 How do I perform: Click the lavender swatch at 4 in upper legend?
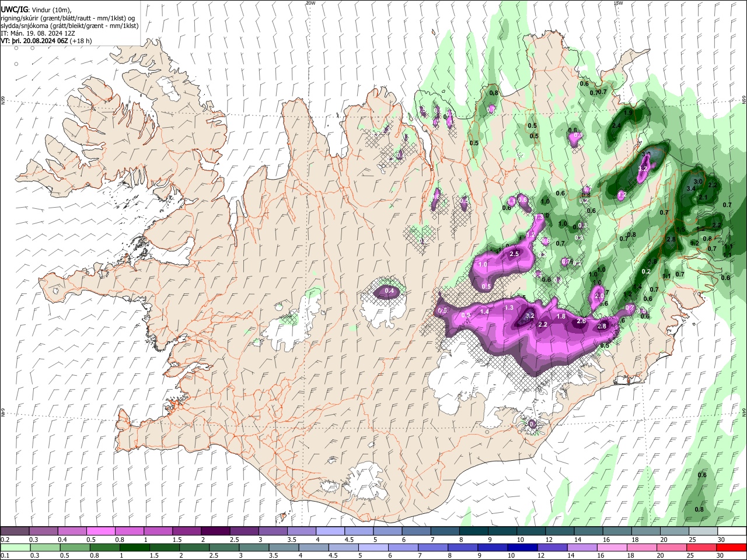(330, 531)
